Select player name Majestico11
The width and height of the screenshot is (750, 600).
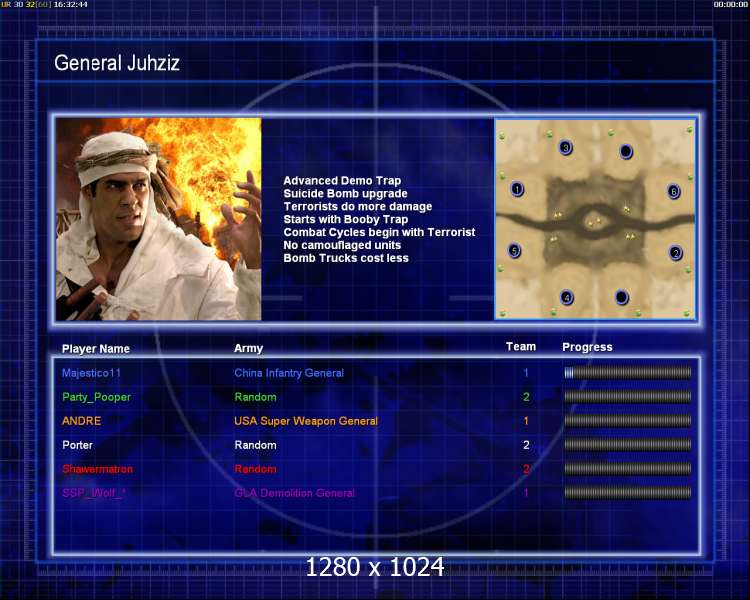point(91,373)
